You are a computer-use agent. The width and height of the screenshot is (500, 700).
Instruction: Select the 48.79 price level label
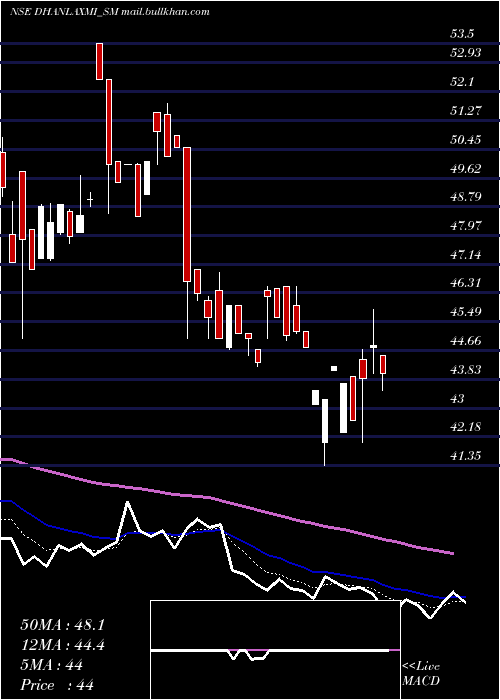[x=466, y=197]
